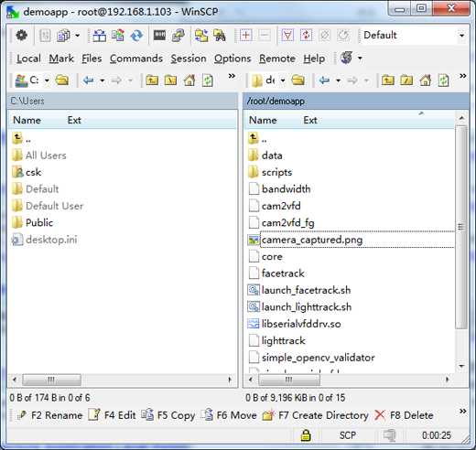This screenshot has width=476, height=450.
Task: Go back in local panel history
Action: pyautogui.click(x=89, y=80)
